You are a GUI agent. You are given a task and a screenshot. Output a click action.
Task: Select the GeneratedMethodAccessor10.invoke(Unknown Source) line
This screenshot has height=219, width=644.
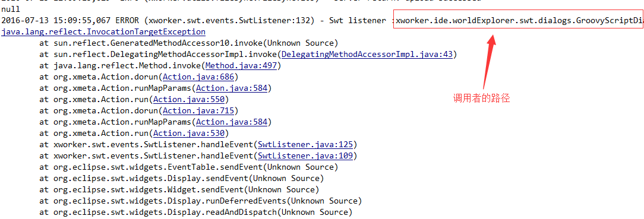tap(189, 43)
